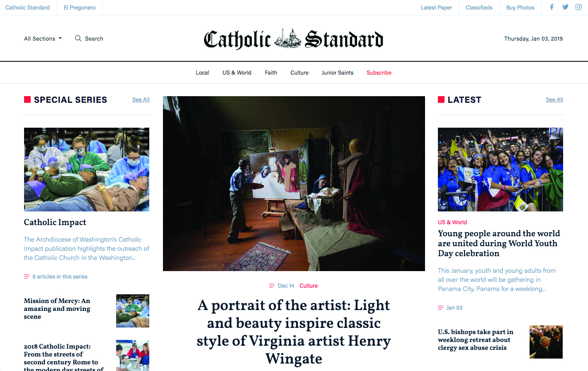Screen dimensions: 588x371
Task: Click the lines icon next to Jan 03
Action: (x=440, y=308)
